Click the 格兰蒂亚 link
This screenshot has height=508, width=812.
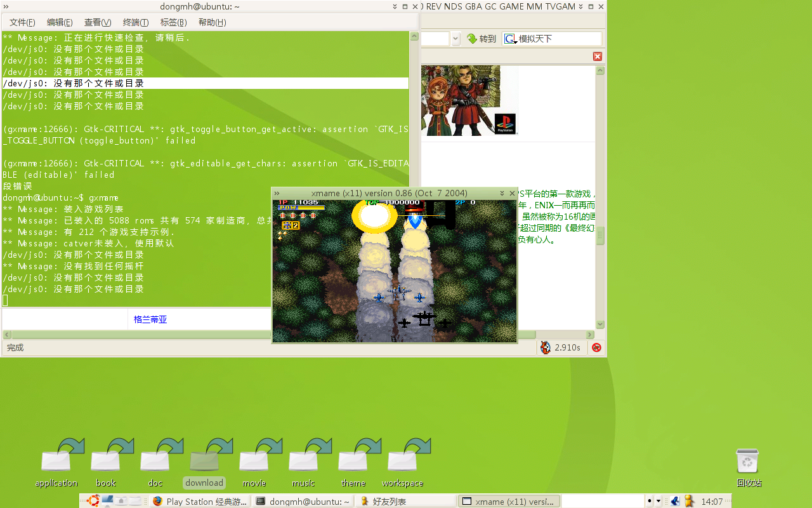tap(150, 319)
